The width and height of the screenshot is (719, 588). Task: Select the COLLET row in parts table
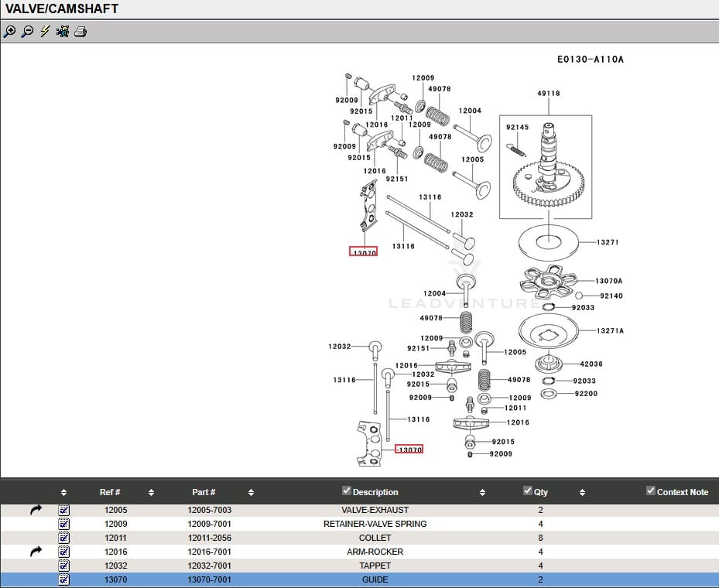375,538
